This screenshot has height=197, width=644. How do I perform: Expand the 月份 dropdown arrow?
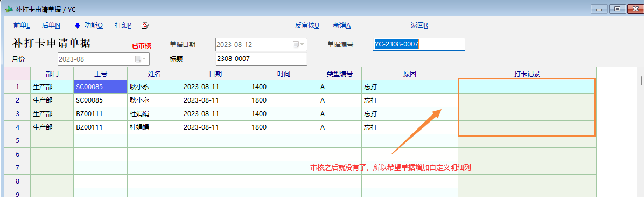click(x=144, y=59)
